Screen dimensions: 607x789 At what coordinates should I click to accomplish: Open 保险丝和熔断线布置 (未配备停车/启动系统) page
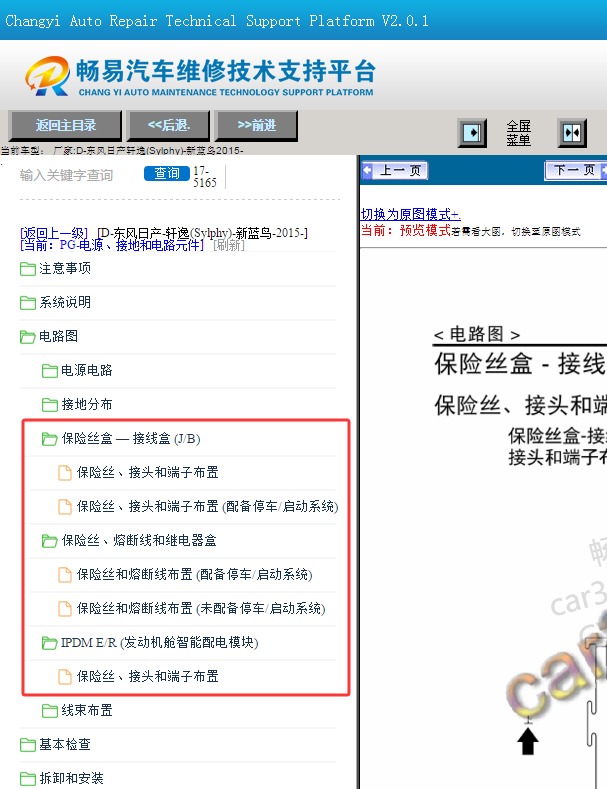click(x=201, y=608)
